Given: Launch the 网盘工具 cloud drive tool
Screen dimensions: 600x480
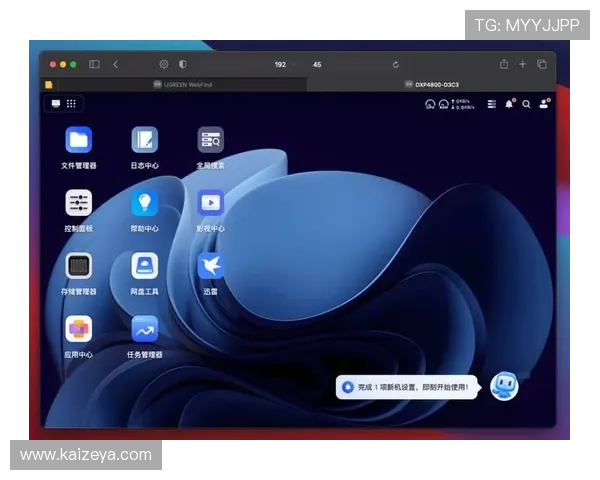Looking at the screenshot, I should 144,267.
